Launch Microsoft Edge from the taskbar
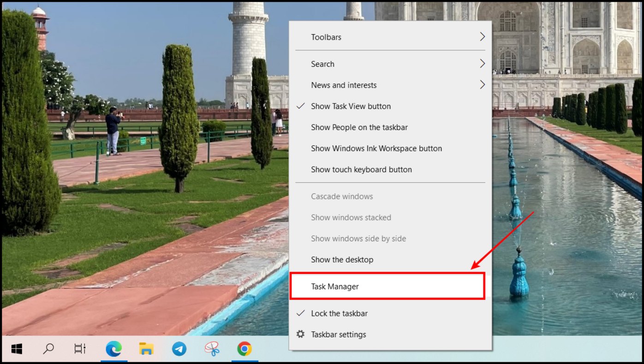 [113, 349]
